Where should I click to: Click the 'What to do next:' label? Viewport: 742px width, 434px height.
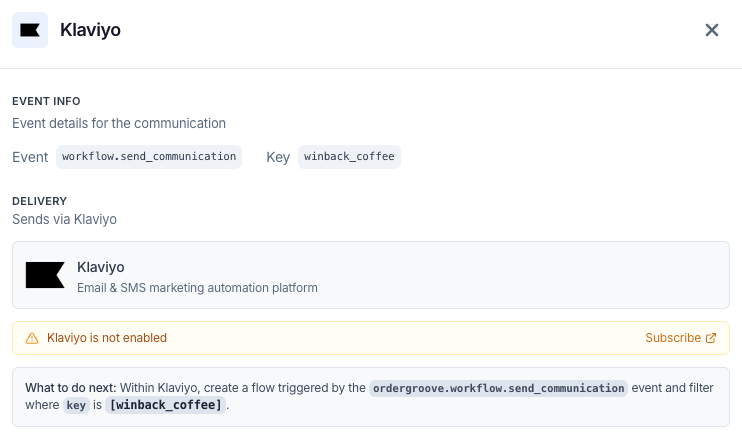[71, 388]
